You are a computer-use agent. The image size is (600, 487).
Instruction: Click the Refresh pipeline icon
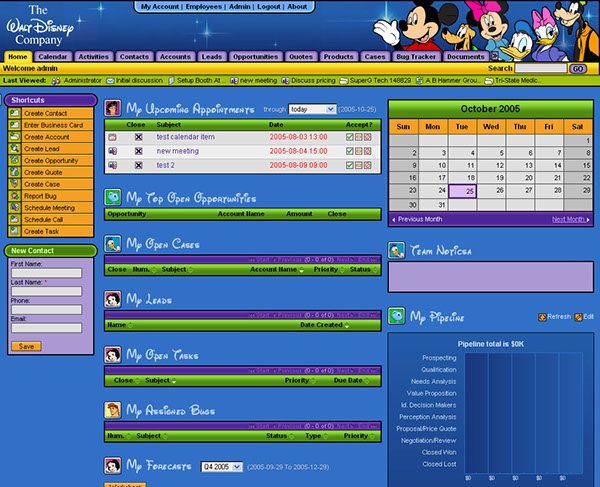[542, 317]
